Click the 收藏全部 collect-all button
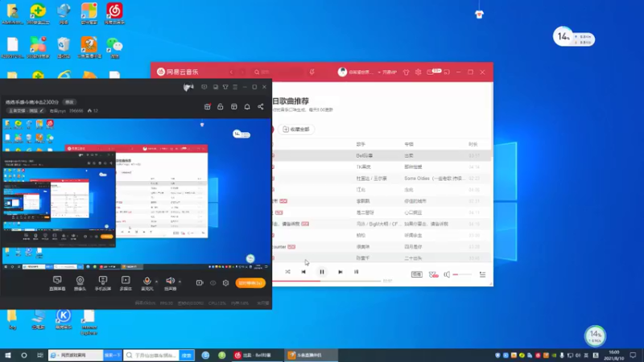 coord(296,130)
